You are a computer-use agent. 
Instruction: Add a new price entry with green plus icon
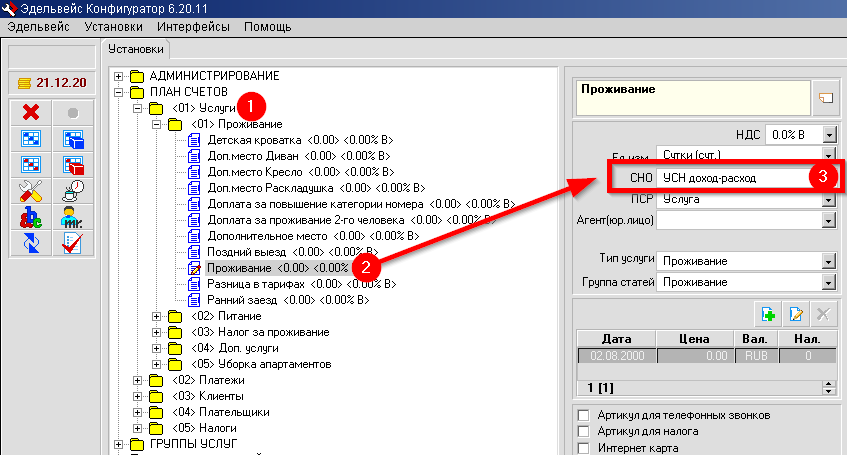pyautogui.click(x=769, y=315)
